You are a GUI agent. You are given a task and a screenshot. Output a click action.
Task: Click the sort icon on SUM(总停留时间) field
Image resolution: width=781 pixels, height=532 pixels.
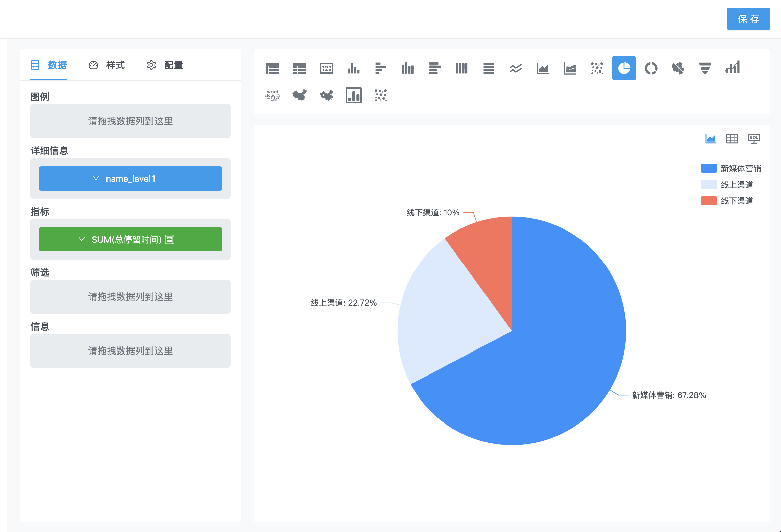click(x=169, y=240)
